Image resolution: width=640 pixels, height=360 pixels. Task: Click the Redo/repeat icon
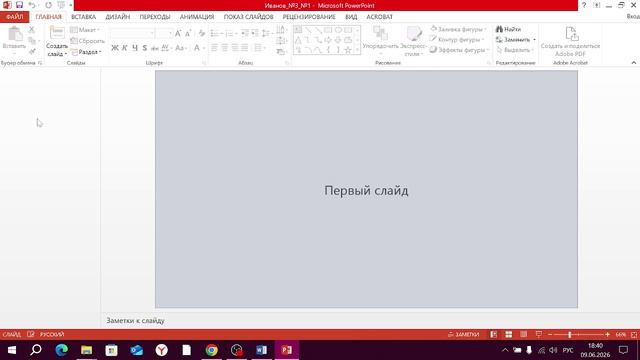pyautogui.click(x=49, y=5)
